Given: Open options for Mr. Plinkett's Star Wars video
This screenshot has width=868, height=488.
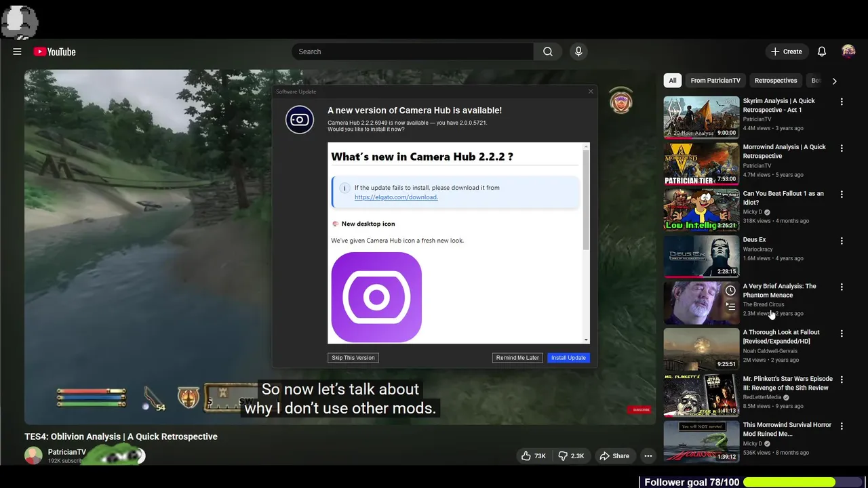Looking at the screenshot, I should point(842,380).
